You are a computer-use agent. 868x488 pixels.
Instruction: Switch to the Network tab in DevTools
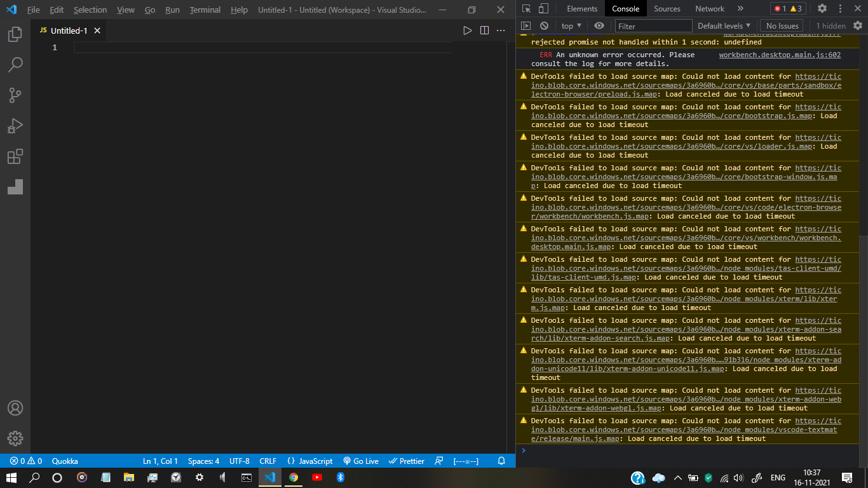click(x=709, y=8)
